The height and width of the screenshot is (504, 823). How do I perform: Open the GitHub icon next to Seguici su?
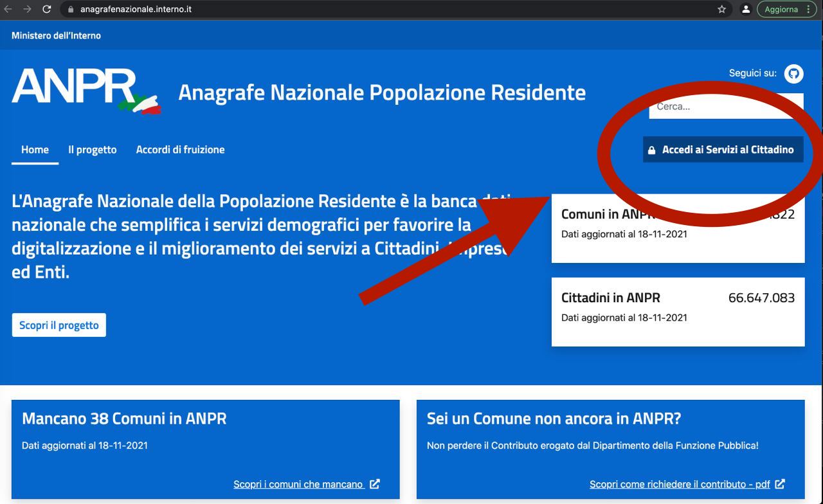coord(793,74)
